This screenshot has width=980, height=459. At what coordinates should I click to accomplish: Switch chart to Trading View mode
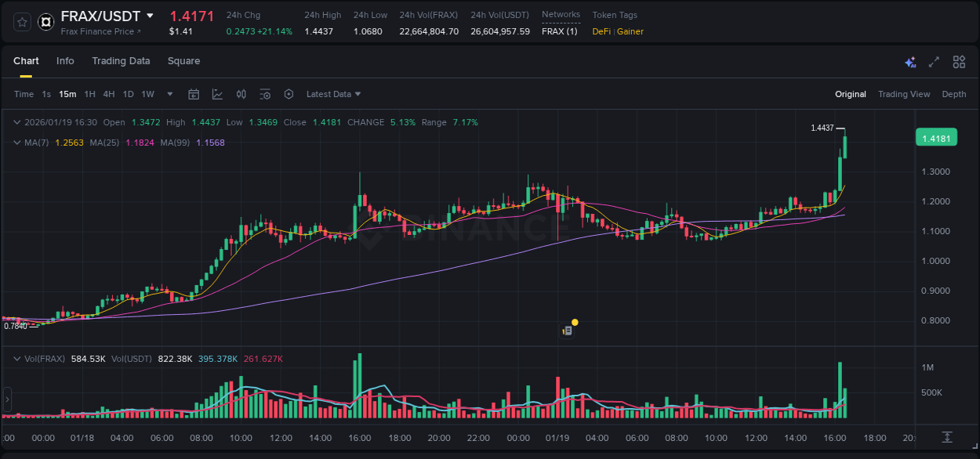(x=904, y=94)
